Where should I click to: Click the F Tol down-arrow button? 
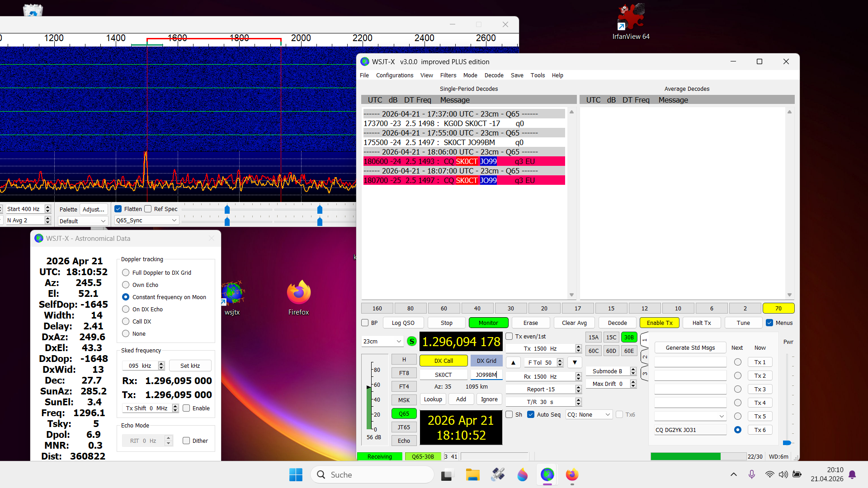coord(575,362)
